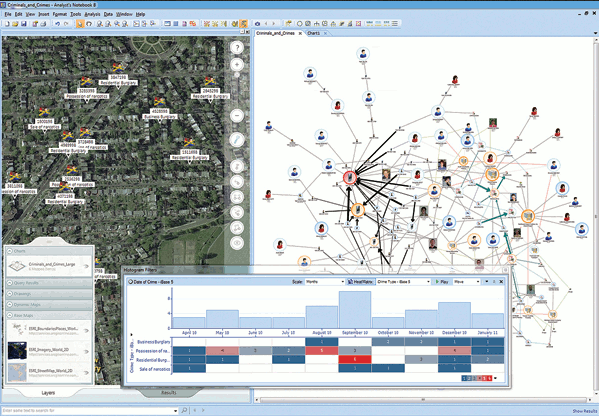Viewport: 599px width, 416px height.
Task: Close the Histogram Filters date panel
Action: pos(501,282)
